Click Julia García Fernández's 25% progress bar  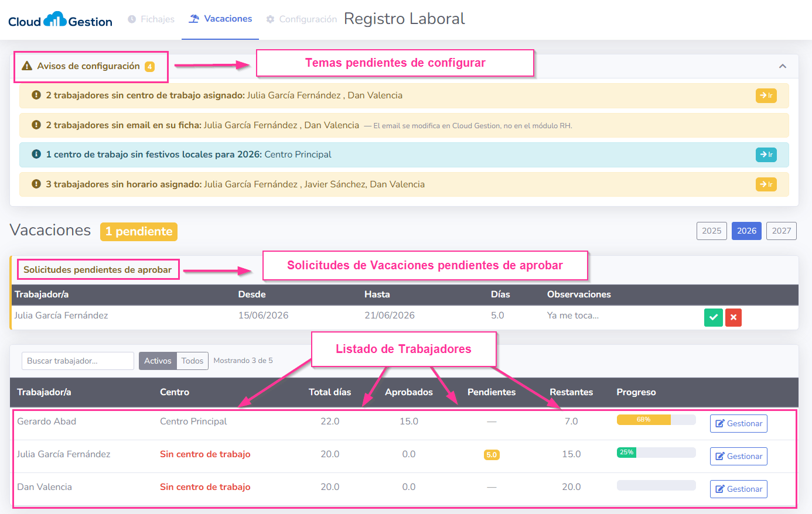tap(656, 453)
